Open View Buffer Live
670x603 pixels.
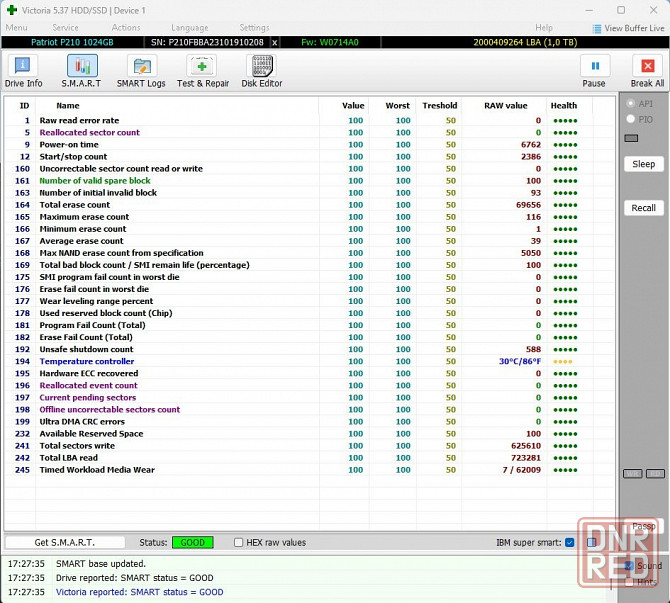[628, 28]
